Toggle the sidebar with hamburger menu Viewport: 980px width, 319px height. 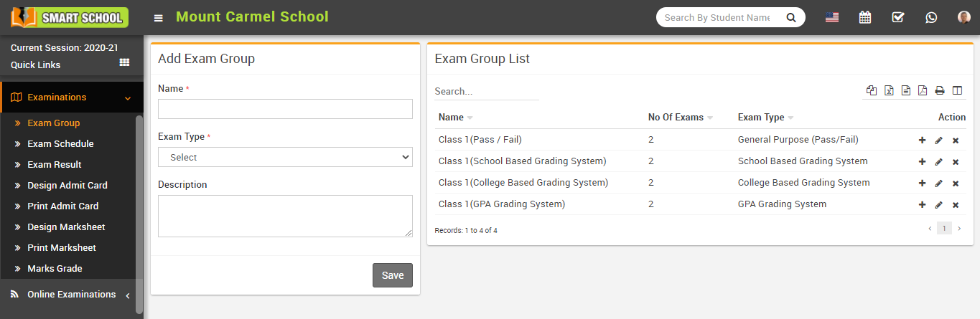[158, 18]
